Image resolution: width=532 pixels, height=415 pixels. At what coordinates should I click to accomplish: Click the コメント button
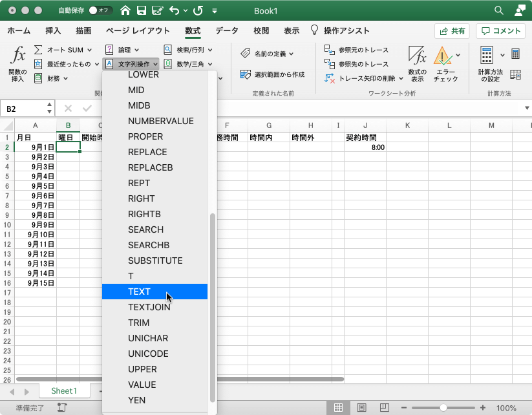501,31
